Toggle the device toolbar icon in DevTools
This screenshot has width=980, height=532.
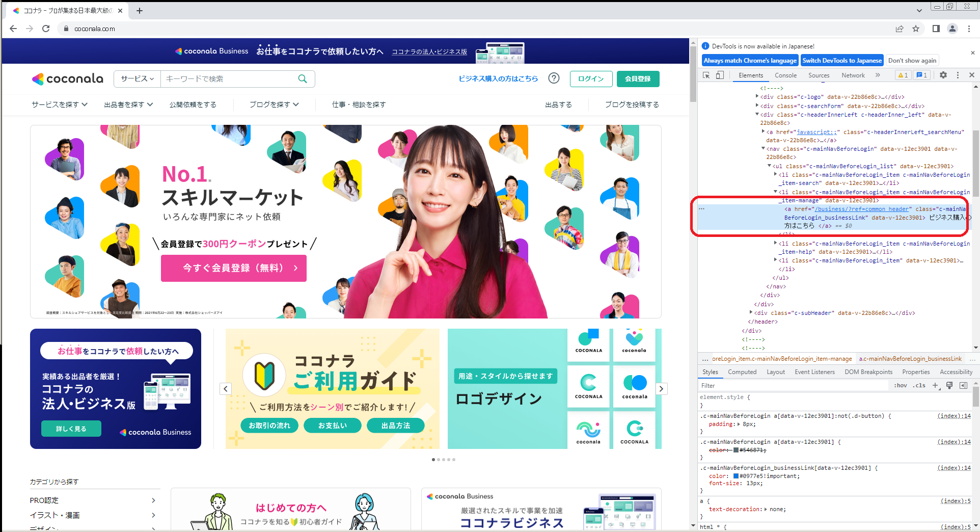coord(720,75)
